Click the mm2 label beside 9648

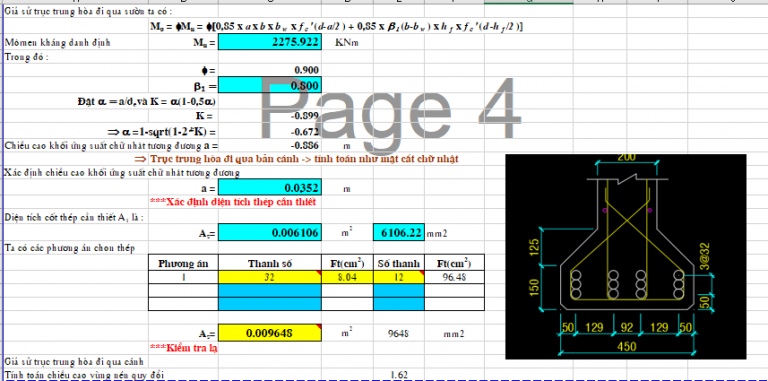tap(454, 333)
